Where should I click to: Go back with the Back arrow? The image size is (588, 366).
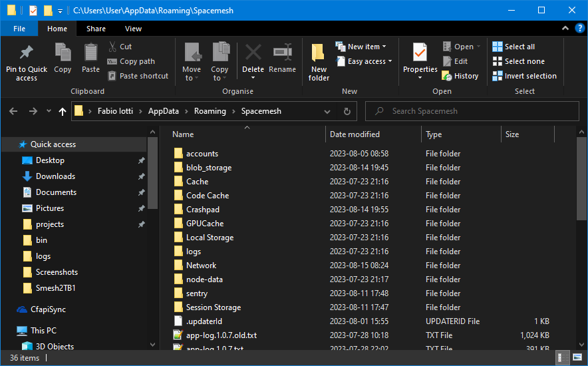[x=13, y=111]
